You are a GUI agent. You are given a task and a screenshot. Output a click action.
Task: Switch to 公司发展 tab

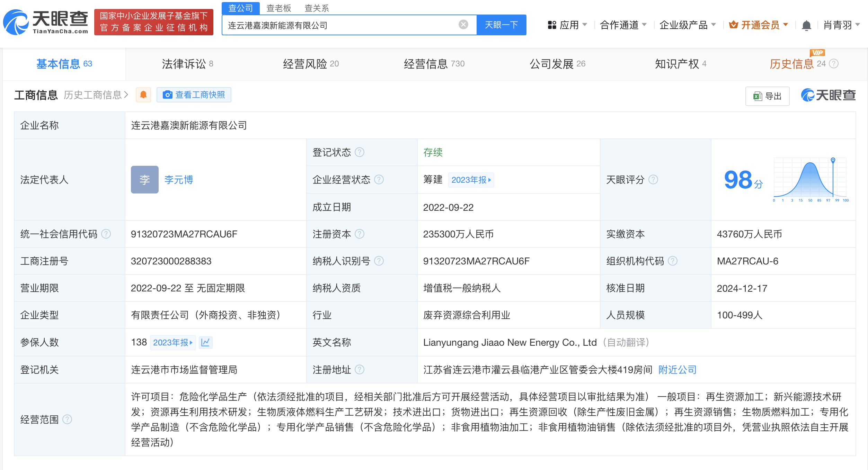[557, 64]
